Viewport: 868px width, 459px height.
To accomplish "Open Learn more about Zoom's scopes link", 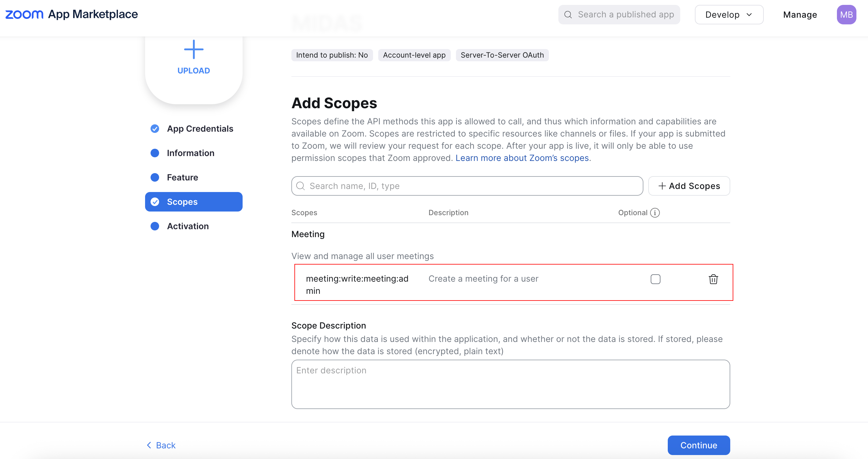I will point(522,158).
